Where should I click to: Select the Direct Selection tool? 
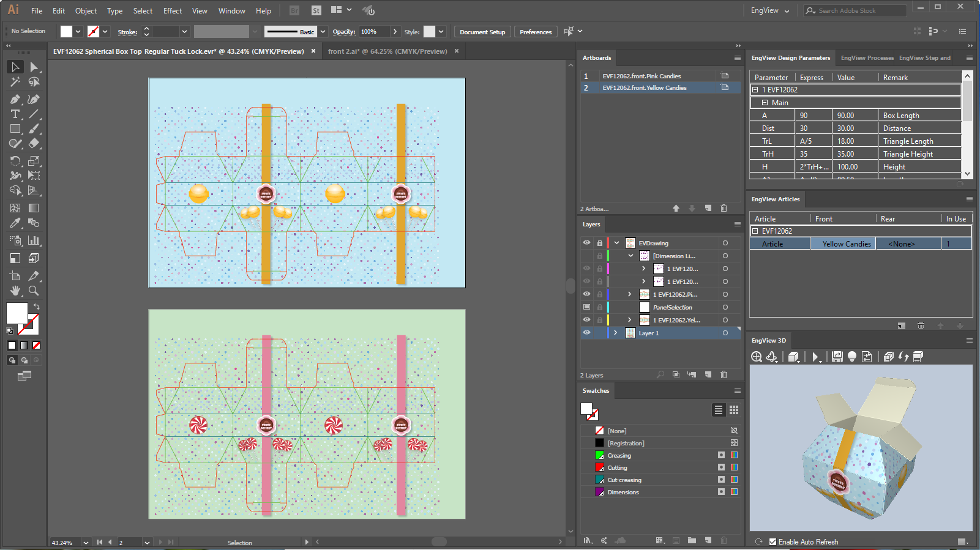34,67
